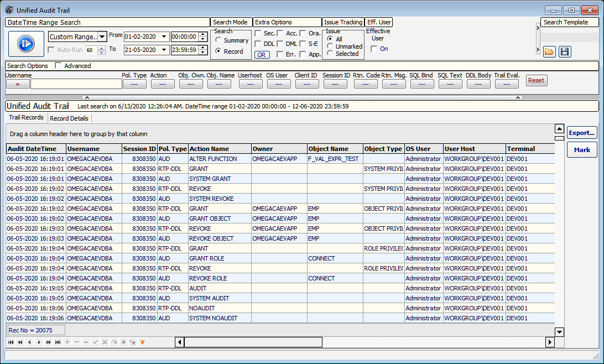Go to the previous record arrow
Image resolution: width=604 pixels, height=364 pixels.
pos(29,342)
